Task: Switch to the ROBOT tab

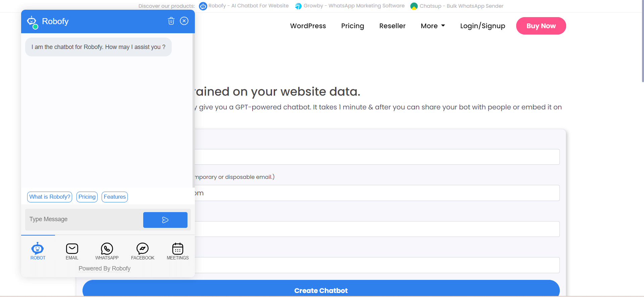Action: 38,251
